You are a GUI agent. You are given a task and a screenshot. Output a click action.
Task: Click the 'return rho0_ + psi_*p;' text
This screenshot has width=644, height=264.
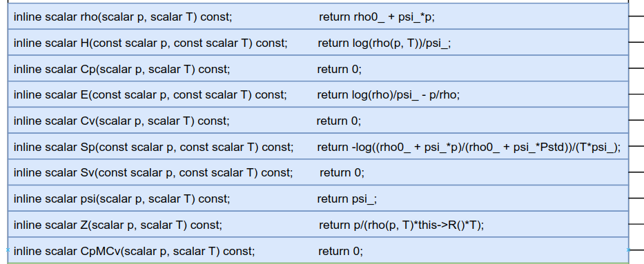377,17
